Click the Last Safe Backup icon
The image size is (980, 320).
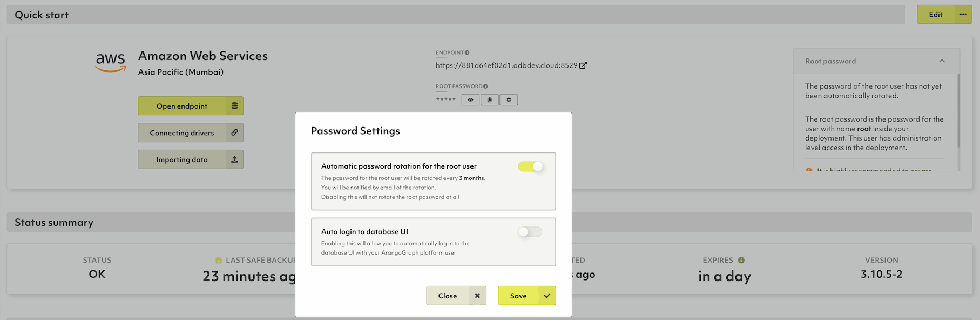(x=219, y=261)
